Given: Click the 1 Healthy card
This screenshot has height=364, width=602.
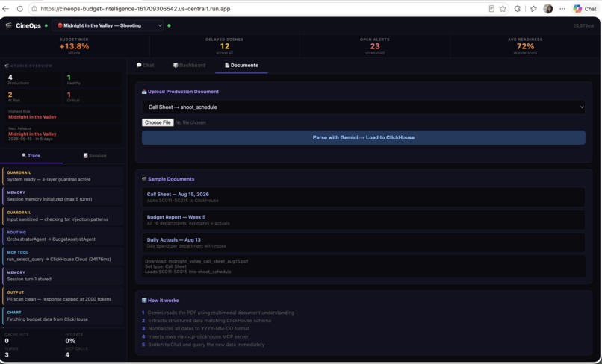Looking at the screenshot, I should 93,79.
